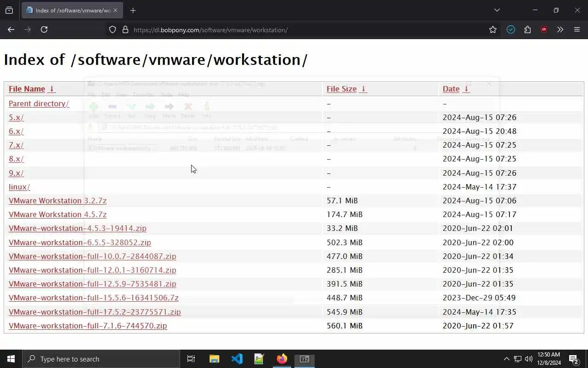Open the 8.x/ folder
588x368 pixels.
16,159
